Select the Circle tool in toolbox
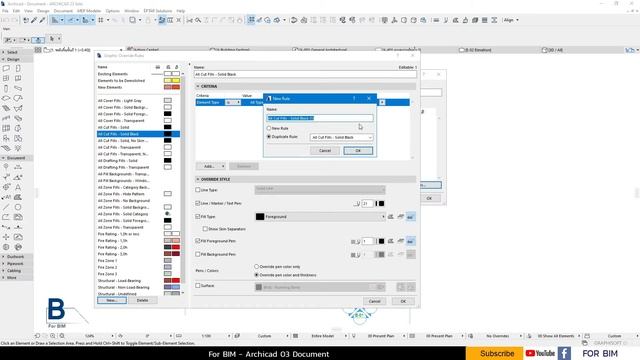Viewport: 640px width, 360px height. (x=18, y=207)
